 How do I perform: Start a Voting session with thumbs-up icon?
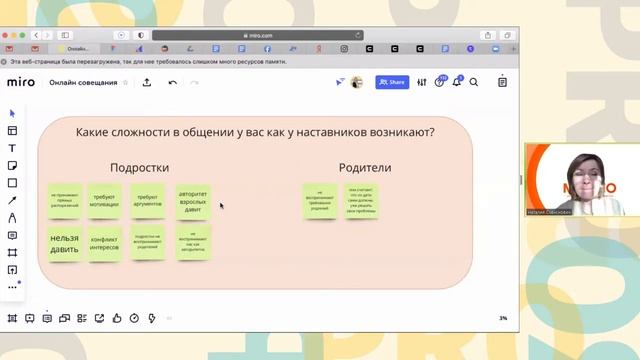tap(117, 318)
